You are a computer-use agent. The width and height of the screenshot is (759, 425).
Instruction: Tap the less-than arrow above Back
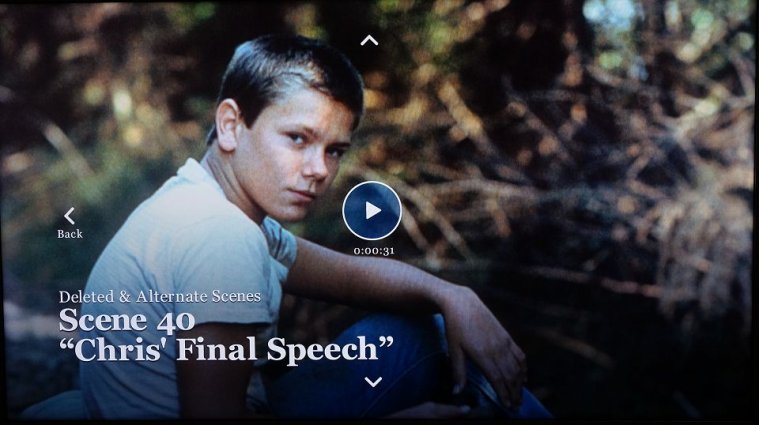point(70,216)
